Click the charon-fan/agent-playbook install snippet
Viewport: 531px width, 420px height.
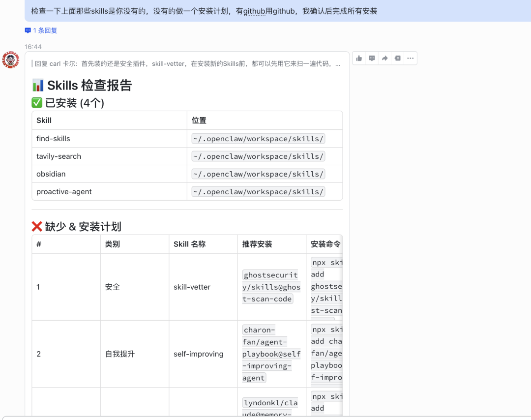click(x=271, y=354)
